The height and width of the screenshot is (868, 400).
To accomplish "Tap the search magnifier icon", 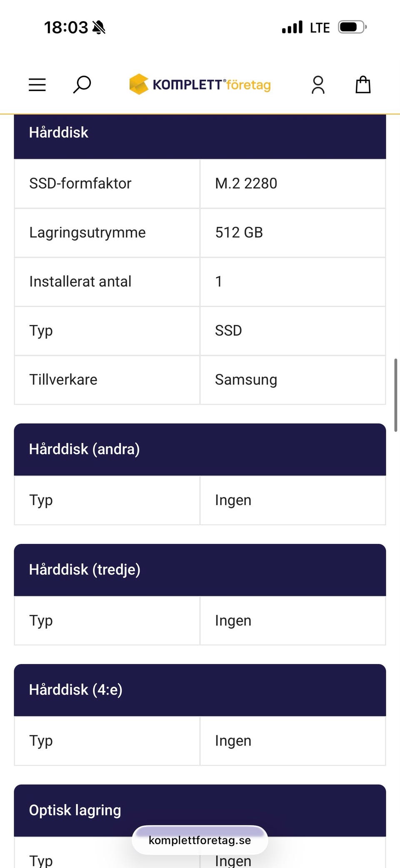I will [x=82, y=84].
